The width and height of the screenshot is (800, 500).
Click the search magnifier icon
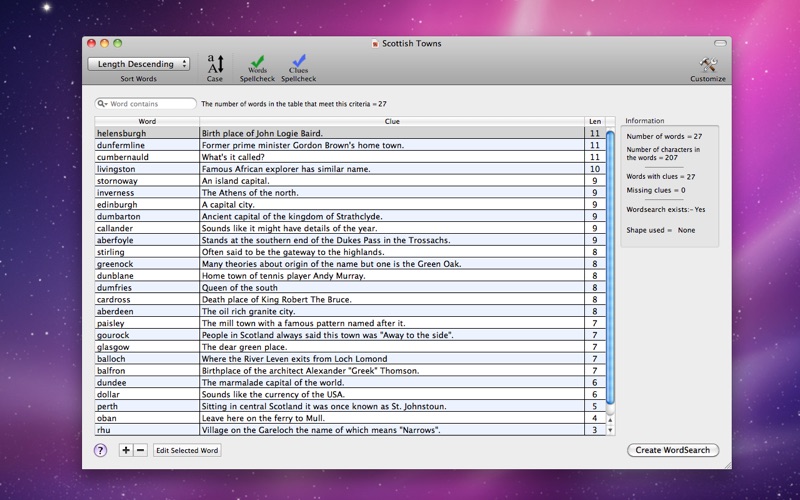click(102, 104)
